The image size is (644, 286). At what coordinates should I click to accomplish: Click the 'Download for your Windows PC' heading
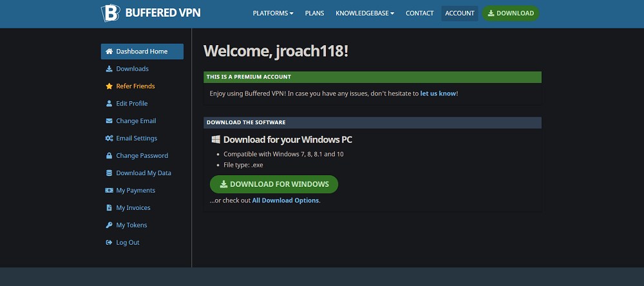pos(287,140)
